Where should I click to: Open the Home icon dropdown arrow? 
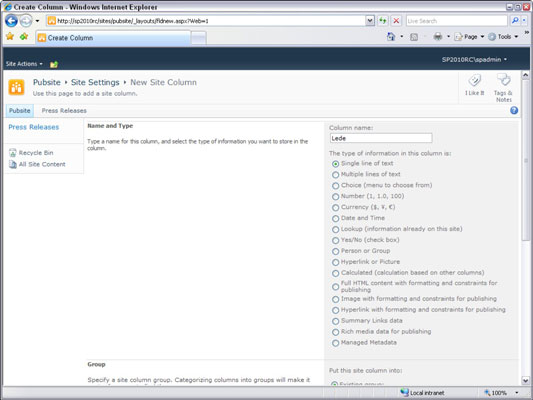coord(401,36)
